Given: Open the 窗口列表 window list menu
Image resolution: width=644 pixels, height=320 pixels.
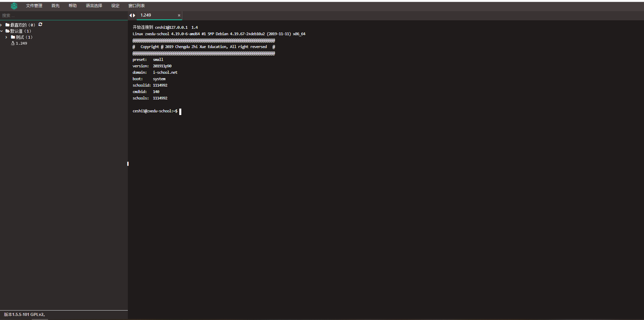Looking at the screenshot, I should [137, 6].
